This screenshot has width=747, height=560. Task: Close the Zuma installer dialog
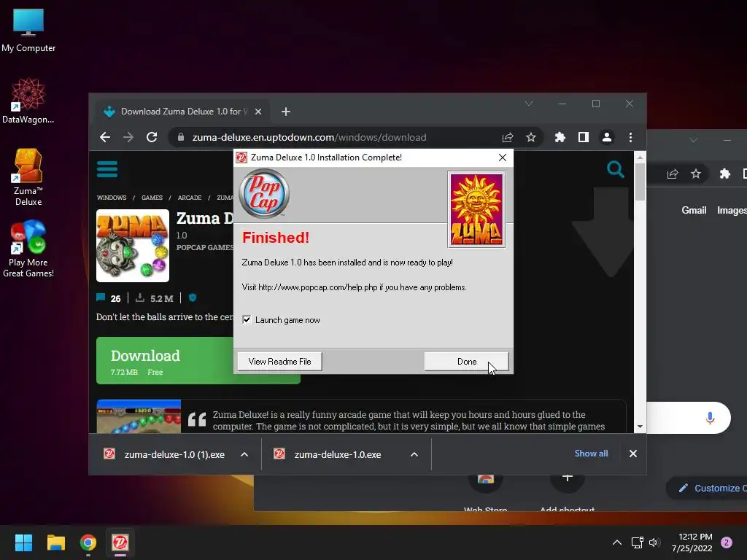502,157
